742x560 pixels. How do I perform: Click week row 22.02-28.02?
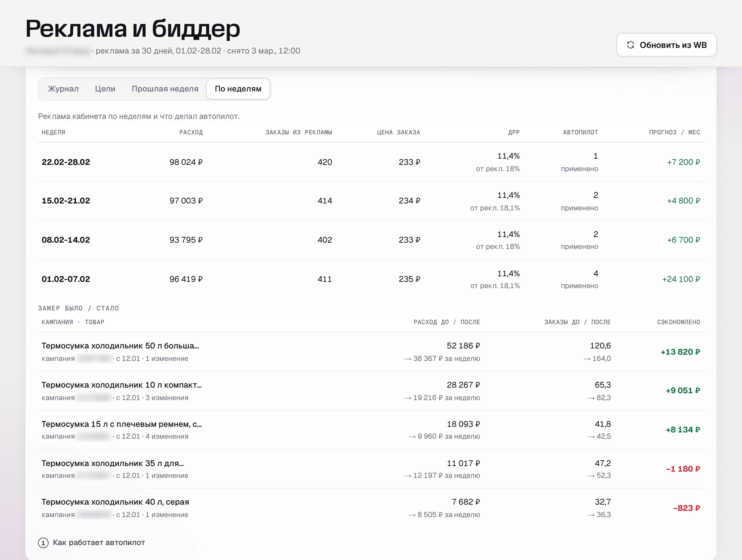371,162
